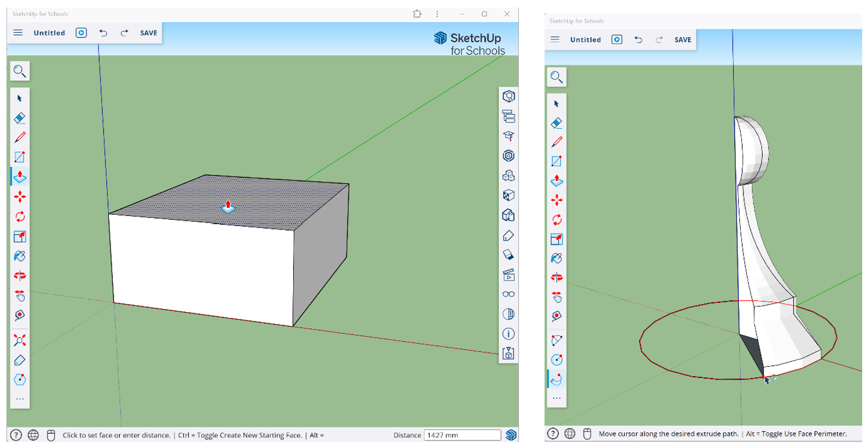Click Zoom Extents tool in left toolbar
The image size is (868, 446).
[20, 341]
